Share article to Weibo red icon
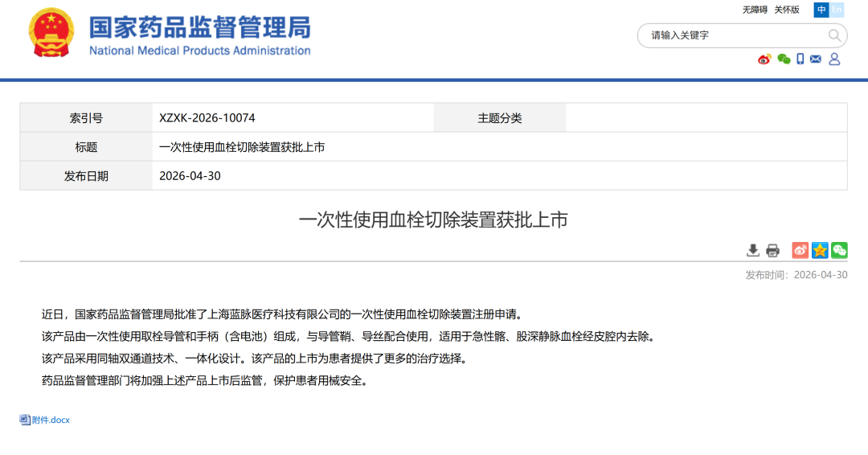Screen dimensions: 868x455 (x=800, y=250)
